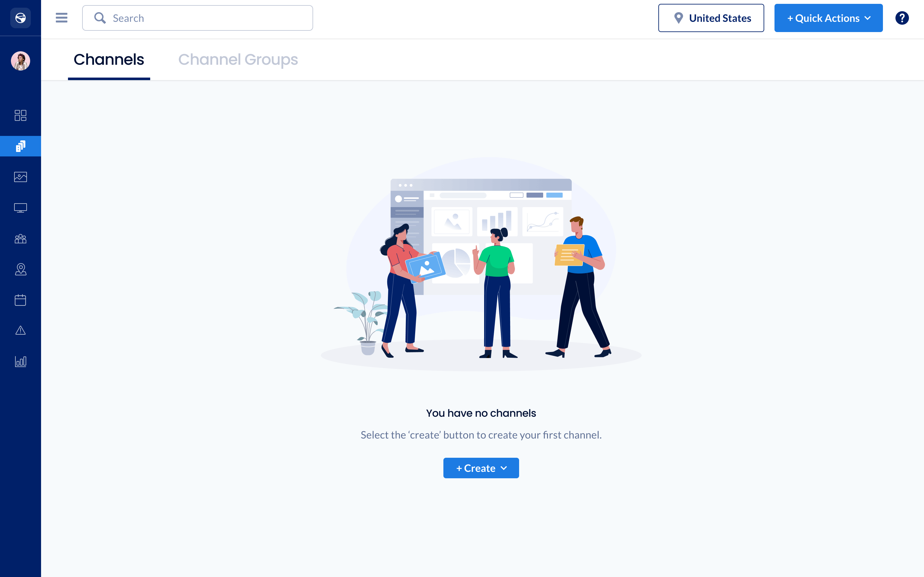
Task: Toggle the hamburger menu to expand sidebar
Action: pos(62,18)
